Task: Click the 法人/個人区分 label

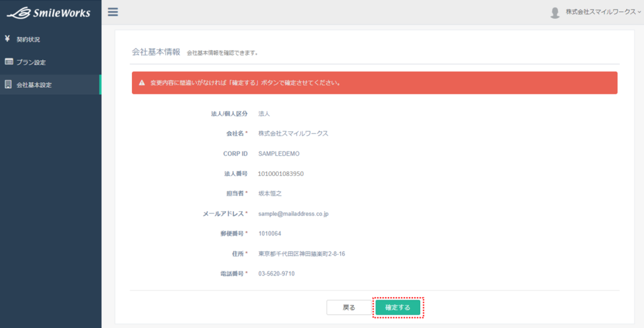Action: [229, 114]
